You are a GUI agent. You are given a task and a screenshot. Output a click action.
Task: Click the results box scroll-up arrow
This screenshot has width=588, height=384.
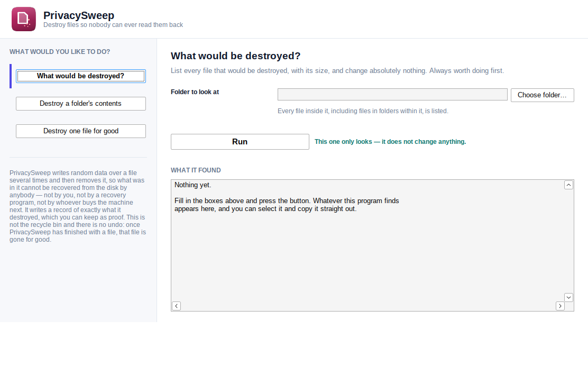pyautogui.click(x=568, y=185)
